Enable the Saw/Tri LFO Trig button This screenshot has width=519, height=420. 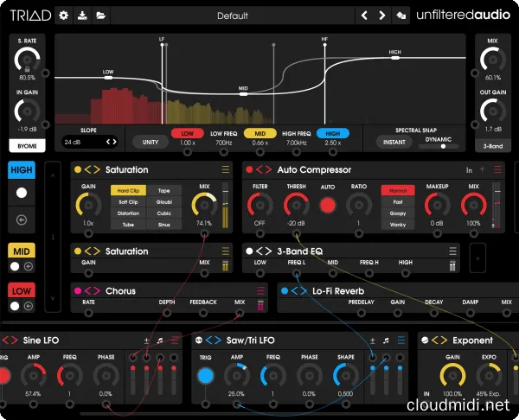coord(206,376)
